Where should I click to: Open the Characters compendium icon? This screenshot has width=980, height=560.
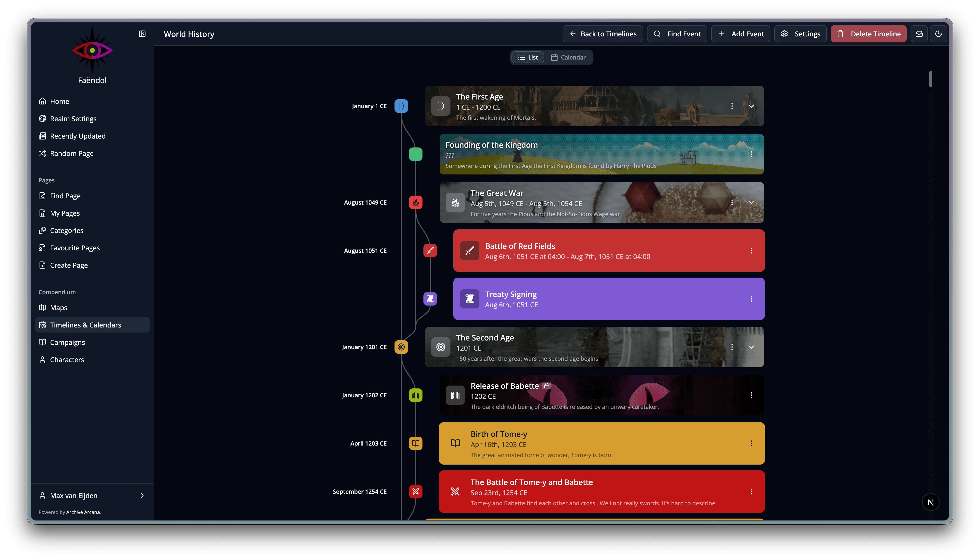pos(42,360)
